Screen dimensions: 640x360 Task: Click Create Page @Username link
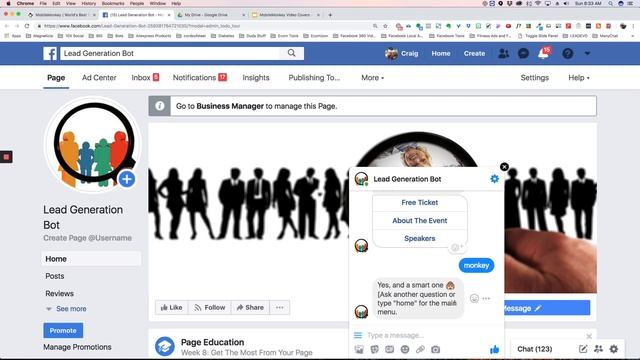pos(87,238)
